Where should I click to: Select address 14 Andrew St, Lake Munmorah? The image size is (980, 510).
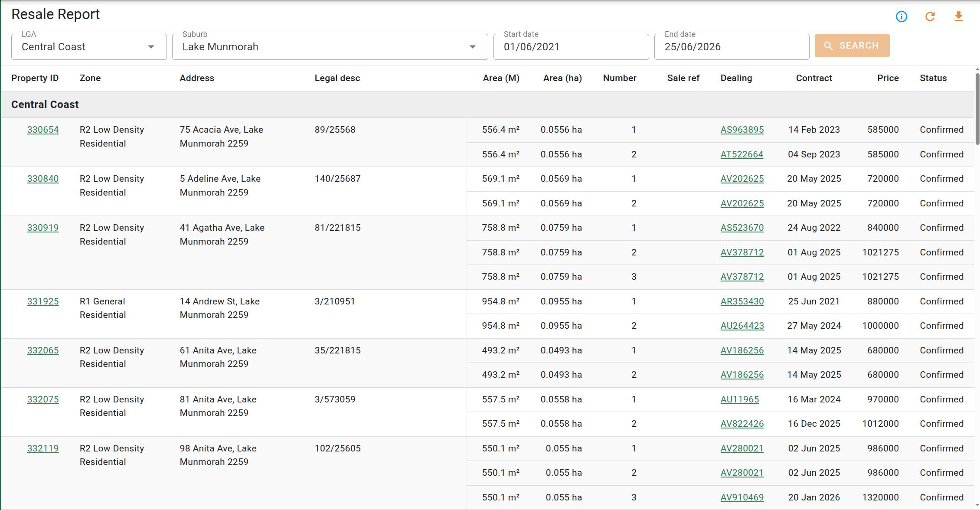[220, 308]
